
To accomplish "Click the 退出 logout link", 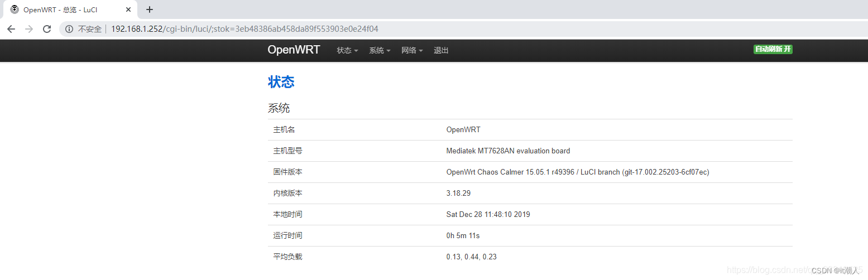I will point(441,50).
